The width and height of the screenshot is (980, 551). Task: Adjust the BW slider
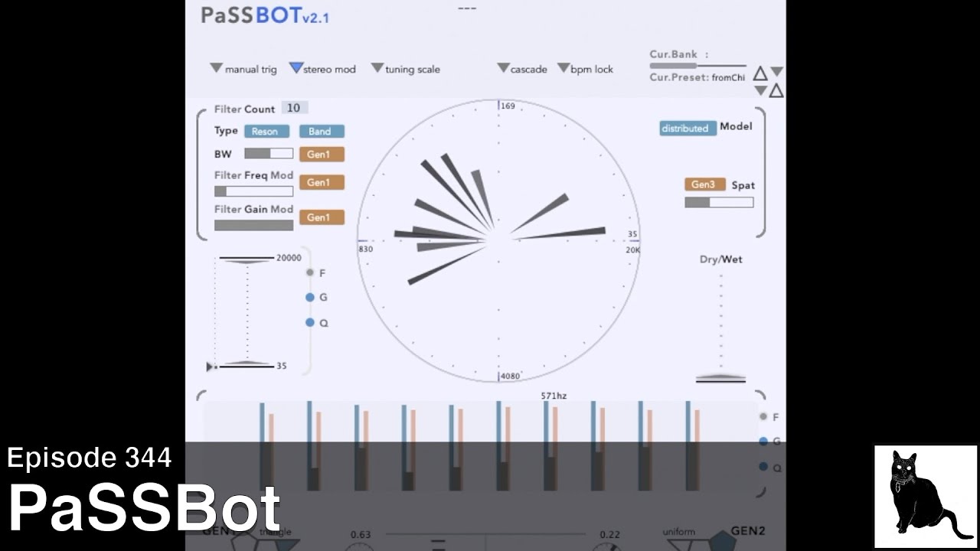(x=269, y=154)
